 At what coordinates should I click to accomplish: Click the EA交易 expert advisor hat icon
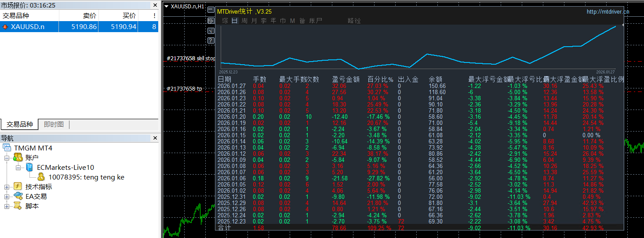(18, 196)
